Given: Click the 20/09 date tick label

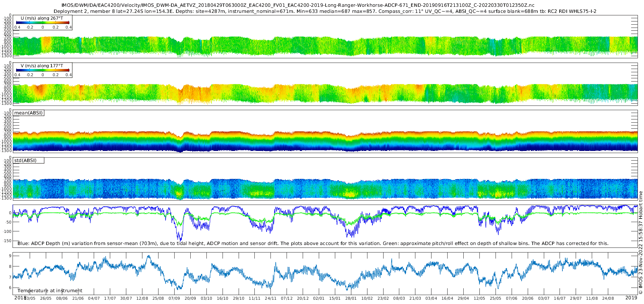Looking at the screenshot, I should click(190, 298).
